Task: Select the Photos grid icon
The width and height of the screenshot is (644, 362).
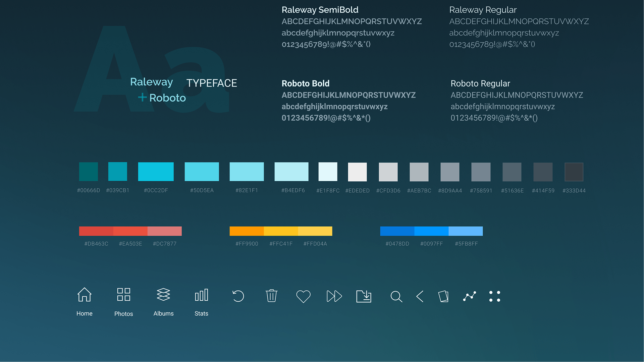Action: [x=123, y=294]
